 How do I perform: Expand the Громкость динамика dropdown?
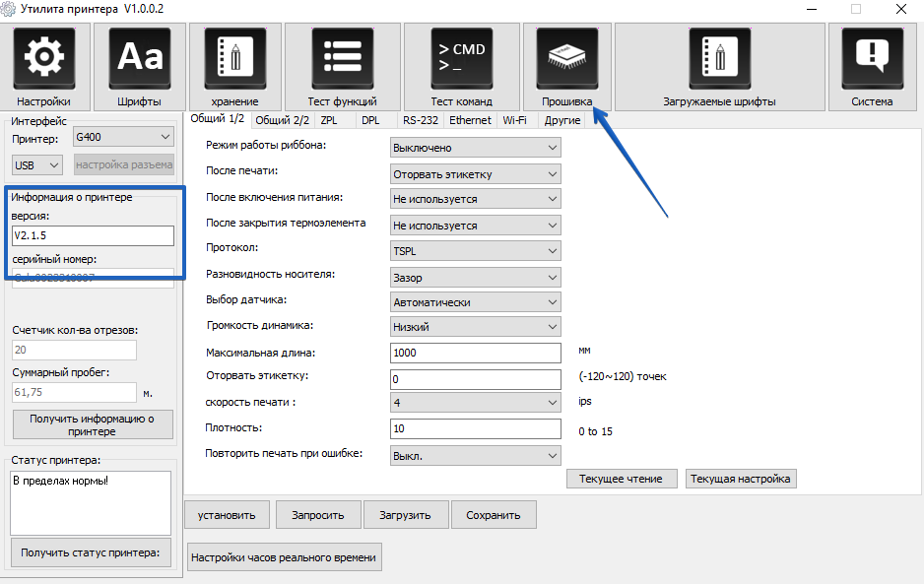click(475, 327)
